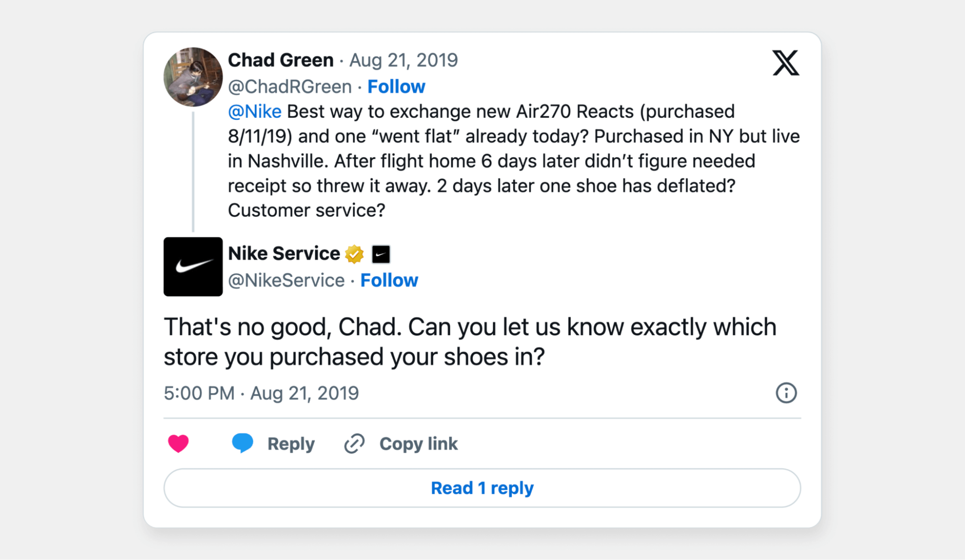Select the Nike Service display name

point(284,253)
